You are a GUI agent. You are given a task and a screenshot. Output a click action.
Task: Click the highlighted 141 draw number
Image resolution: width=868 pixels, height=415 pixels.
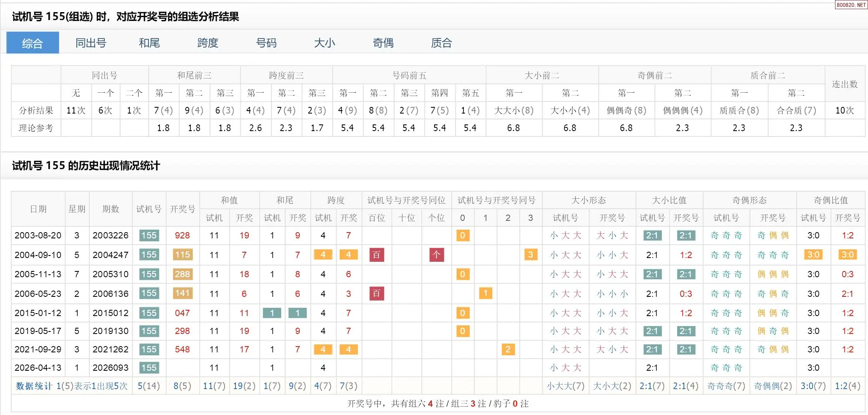coord(182,294)
